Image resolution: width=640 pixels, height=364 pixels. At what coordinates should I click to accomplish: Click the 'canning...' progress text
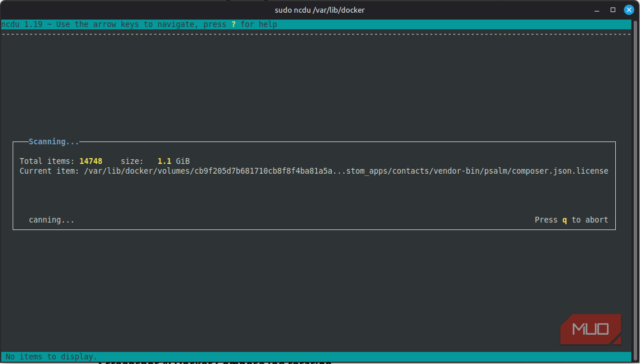coord(51,220)
